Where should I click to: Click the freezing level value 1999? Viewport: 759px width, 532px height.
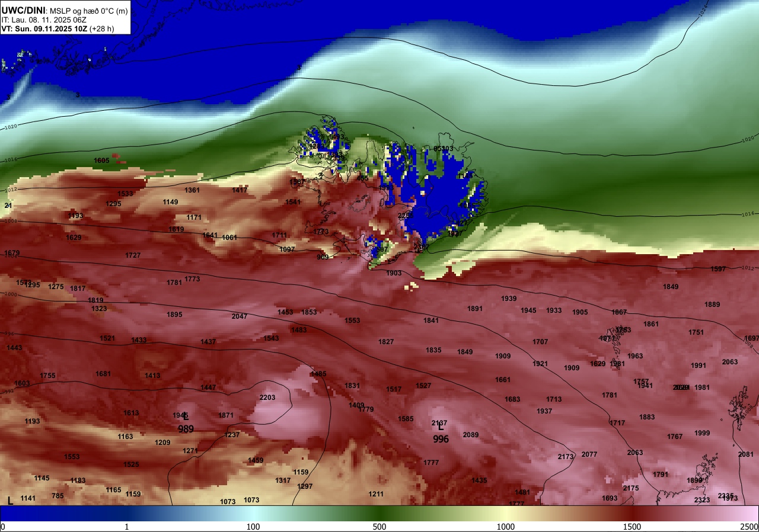(x=702, y=433)
